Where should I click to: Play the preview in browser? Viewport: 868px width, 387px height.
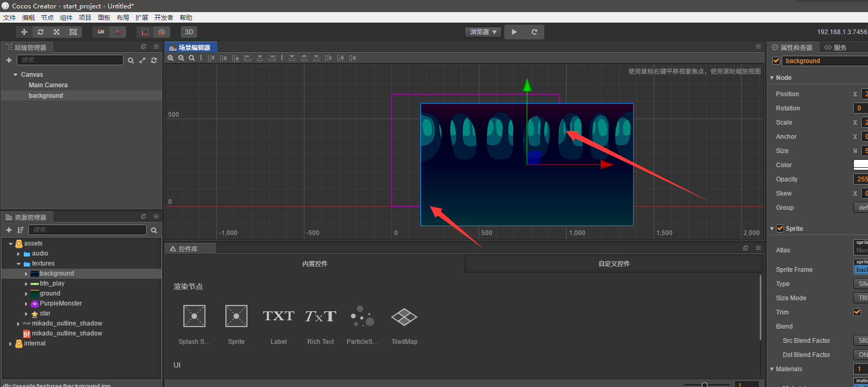(x=514, y=32)
